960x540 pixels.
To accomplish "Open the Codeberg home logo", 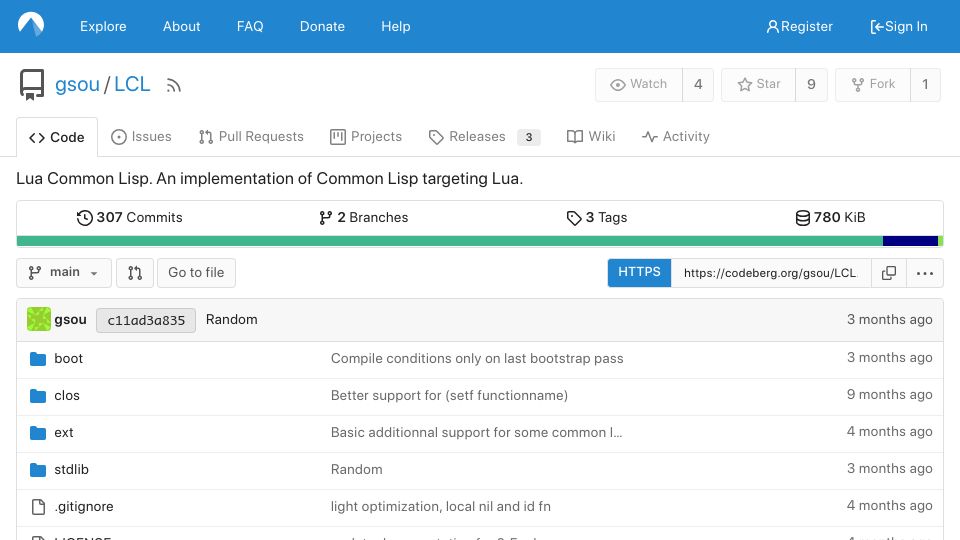I will tap(31, 24).
